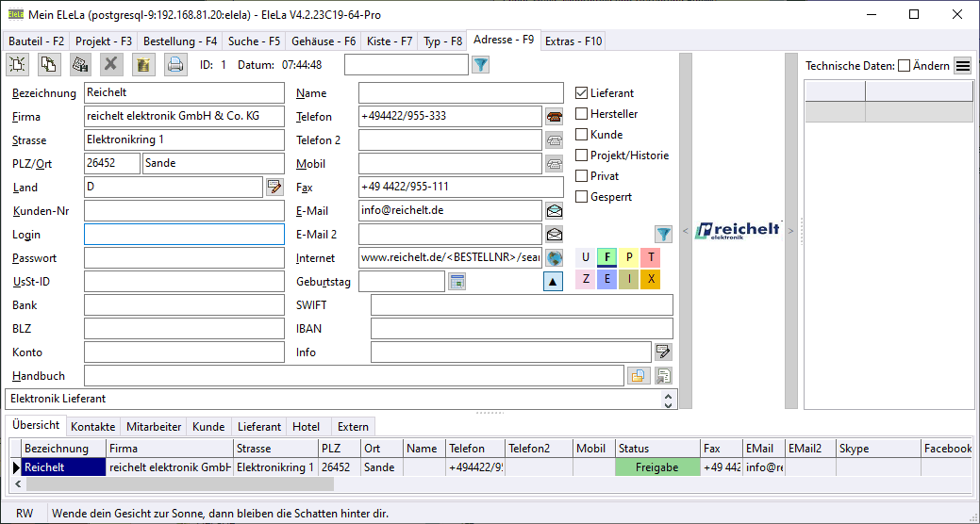Viewport: 980px width, 524px height.
Task: Send mail using the E-Mail envelope icon
Action: [x=555, y=211]
